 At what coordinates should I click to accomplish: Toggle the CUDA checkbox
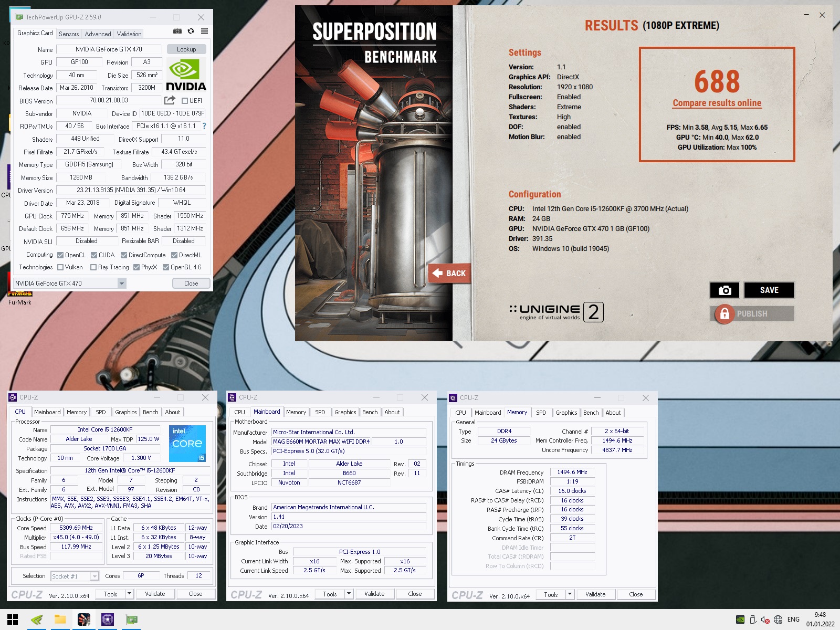(94, 255)
